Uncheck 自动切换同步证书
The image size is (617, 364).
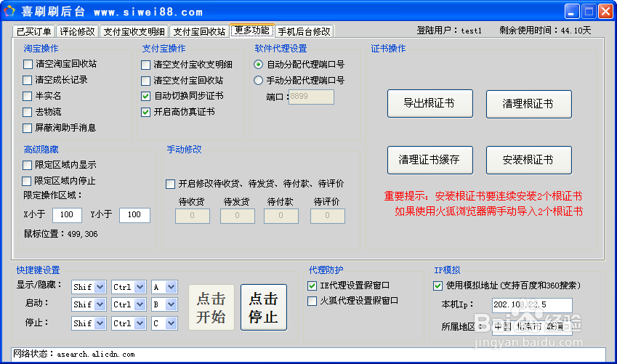point(145,96)
